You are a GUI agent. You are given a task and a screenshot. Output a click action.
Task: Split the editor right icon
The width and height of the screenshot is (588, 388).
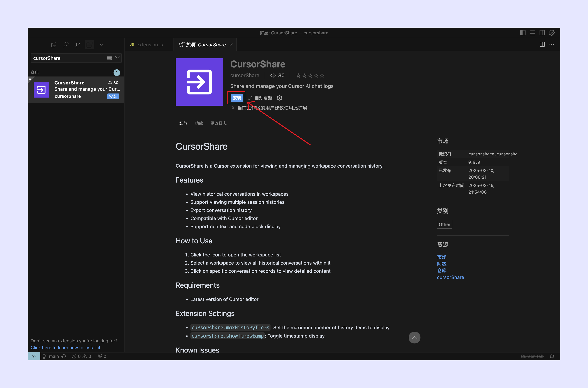click(542, 45)
